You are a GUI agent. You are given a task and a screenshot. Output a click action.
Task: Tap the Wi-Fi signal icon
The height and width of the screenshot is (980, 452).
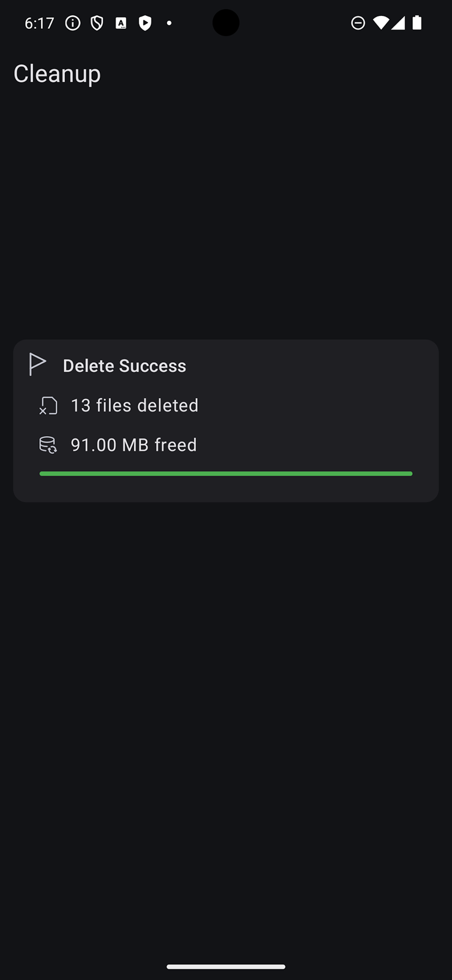click(380, 23)
